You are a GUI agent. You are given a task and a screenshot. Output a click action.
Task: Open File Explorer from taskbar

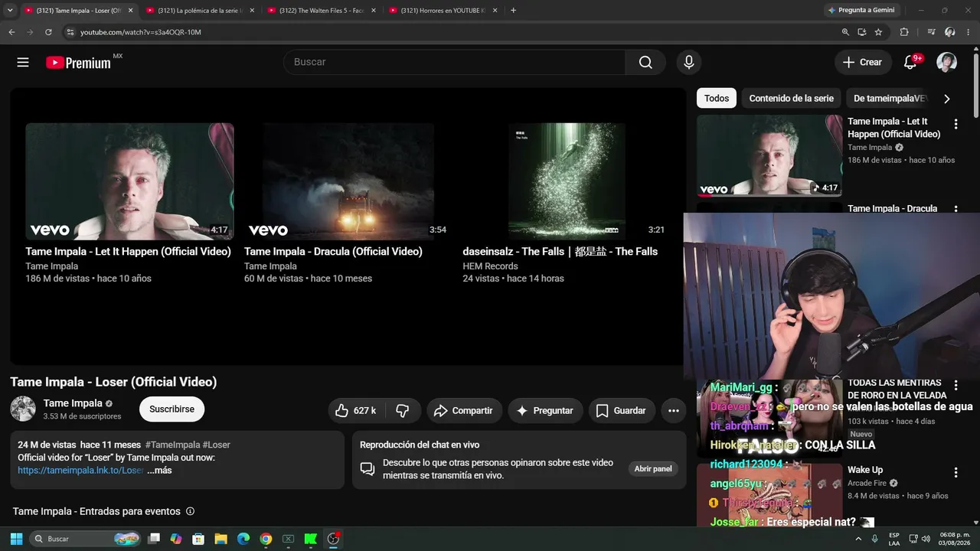220,539
